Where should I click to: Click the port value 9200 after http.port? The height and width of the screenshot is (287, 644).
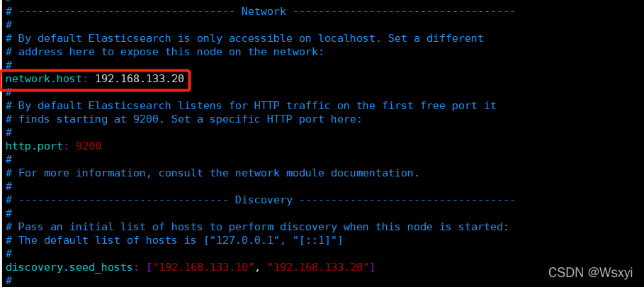click(x=89, y=146)
